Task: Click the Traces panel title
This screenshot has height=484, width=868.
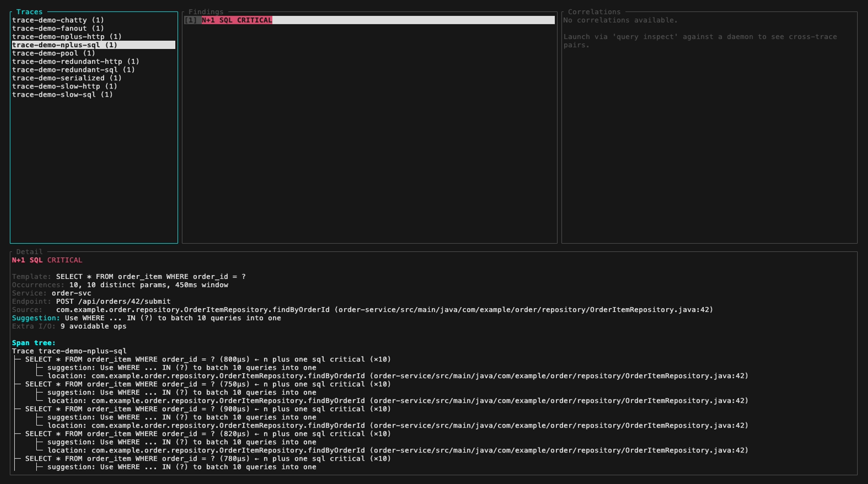Action: [29, 12]
